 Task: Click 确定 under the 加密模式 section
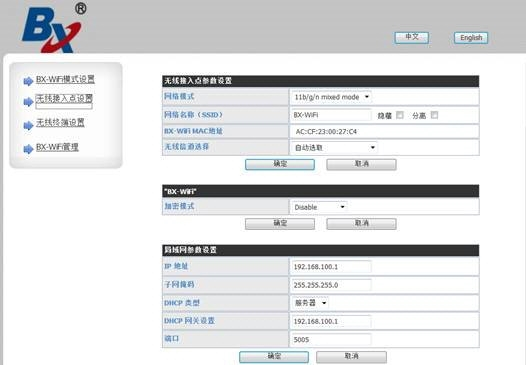280,224
